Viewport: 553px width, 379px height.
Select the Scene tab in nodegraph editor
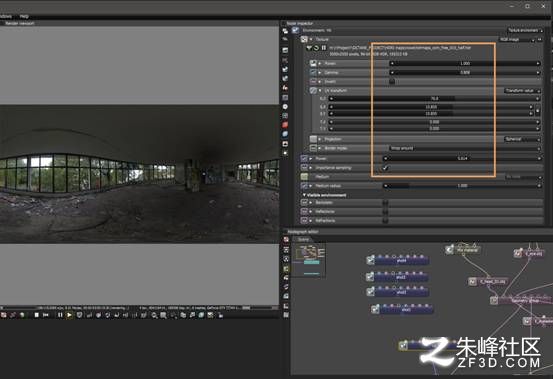[x=303, y=239]
